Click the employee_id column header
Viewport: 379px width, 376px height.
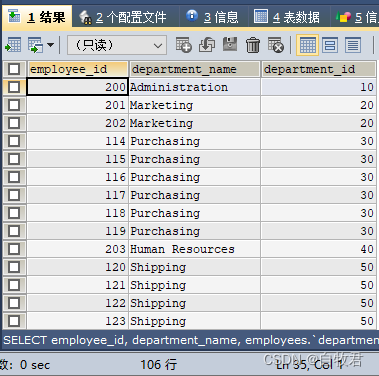coord(78,69)
